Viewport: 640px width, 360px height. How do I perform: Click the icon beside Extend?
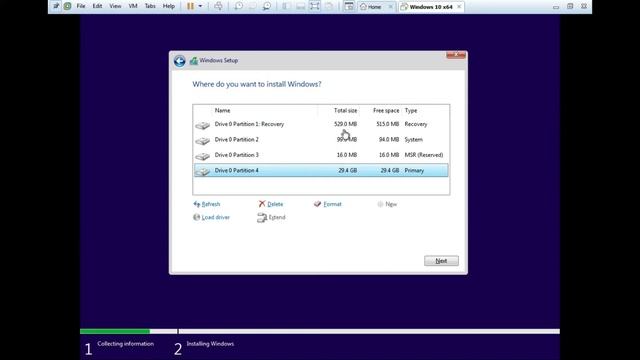[262, 218]
